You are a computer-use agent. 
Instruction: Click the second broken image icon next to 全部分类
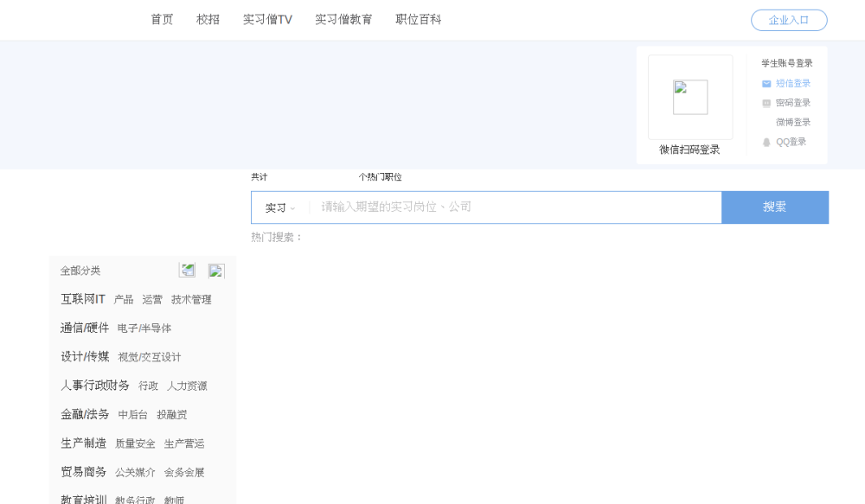pos(216,271)
